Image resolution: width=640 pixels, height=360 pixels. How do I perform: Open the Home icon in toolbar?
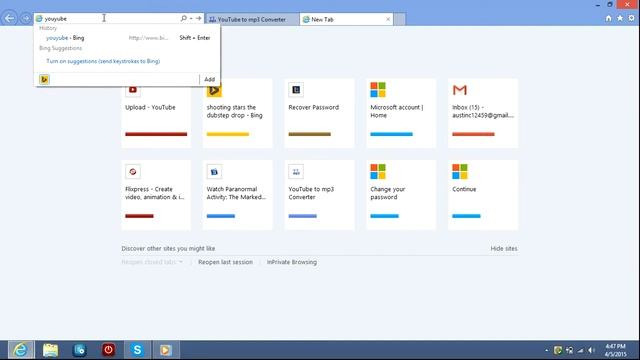tap(609, 18)
